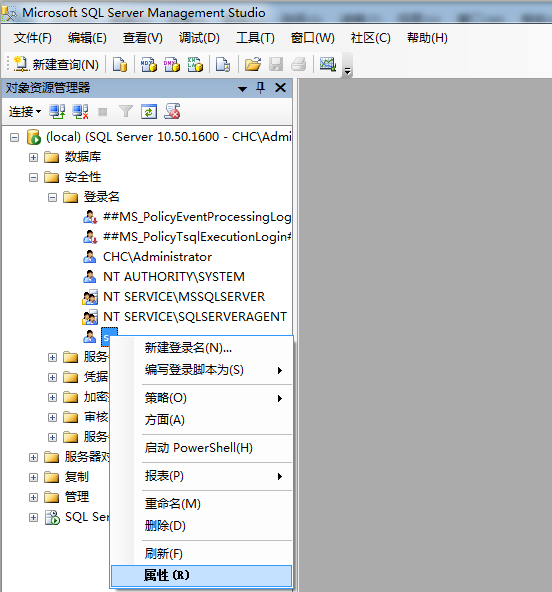Click the disconnect server icon
The image size is (552, 592).
click(x=80, y=112)
